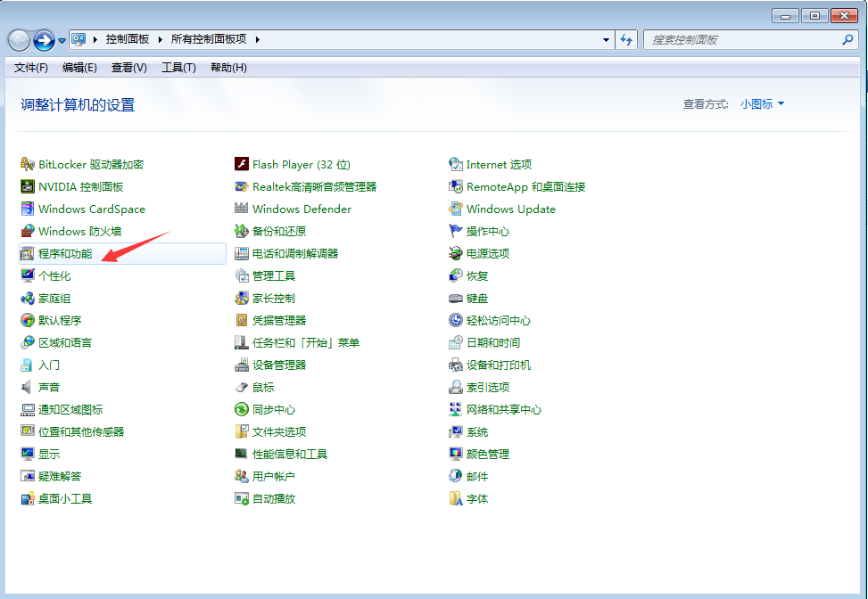This screenshot has width=868, height=599.
Task: Click the Windows CardSpace icon
Action: (x=27, y=209)
